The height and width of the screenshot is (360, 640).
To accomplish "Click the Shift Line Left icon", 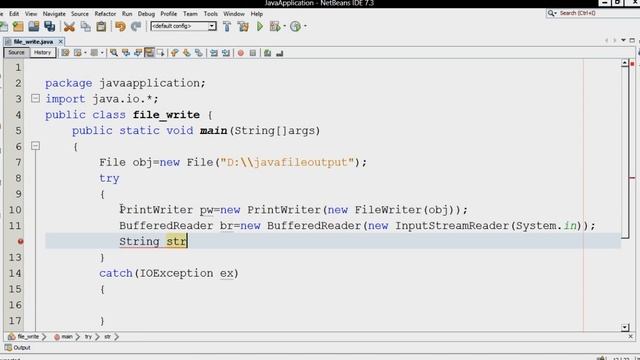I will 213,53.
